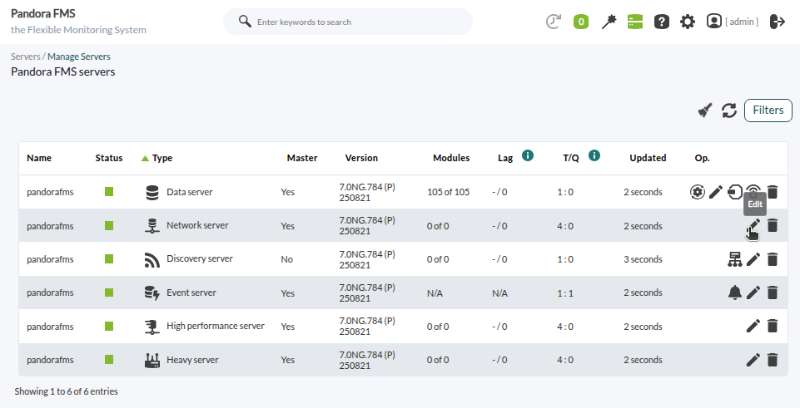Edit the High performance server pencil icon
The image size is (800, 408).
[754, 326]
